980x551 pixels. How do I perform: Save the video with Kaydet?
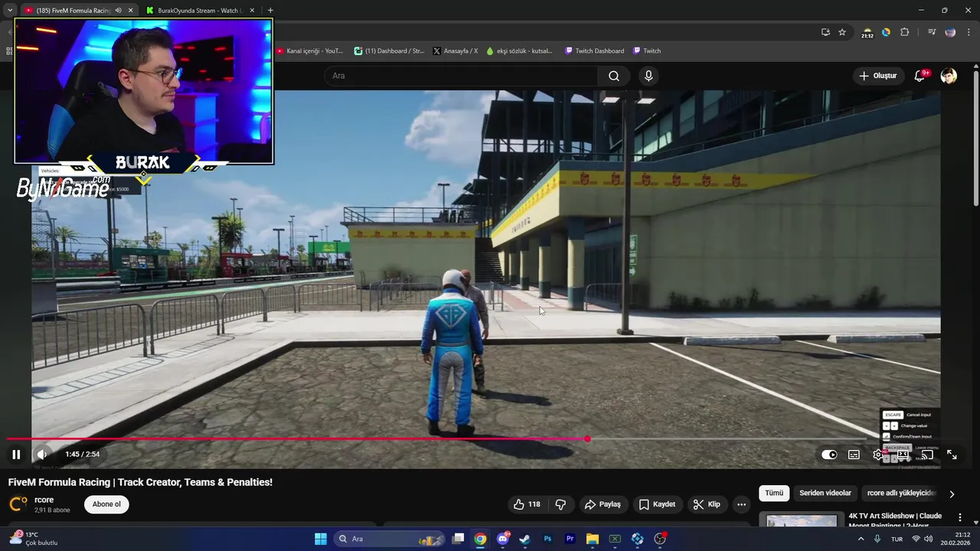click(657, 504)
